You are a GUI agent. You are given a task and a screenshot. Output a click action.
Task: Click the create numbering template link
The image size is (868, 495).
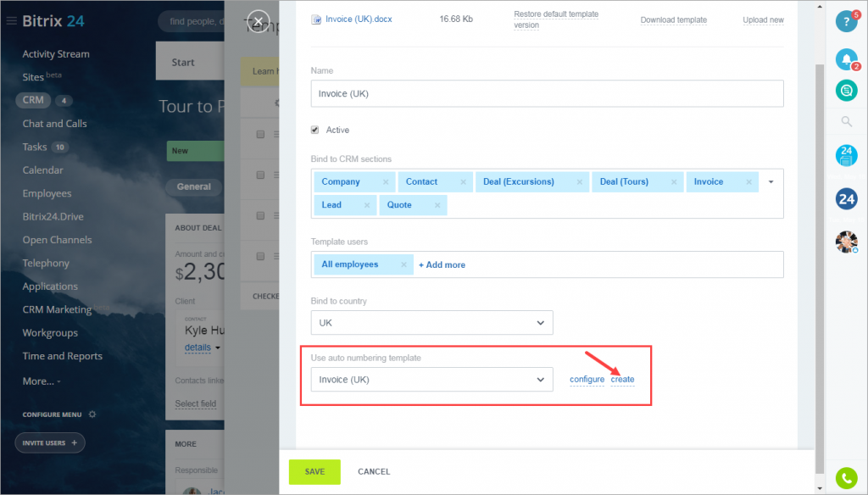click(x=622, y=380)
